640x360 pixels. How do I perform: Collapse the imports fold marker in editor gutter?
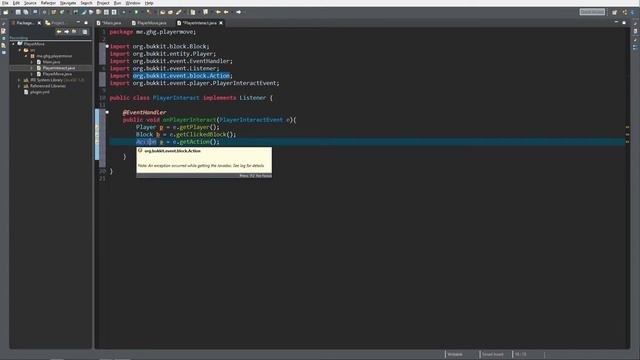[107, 46]
